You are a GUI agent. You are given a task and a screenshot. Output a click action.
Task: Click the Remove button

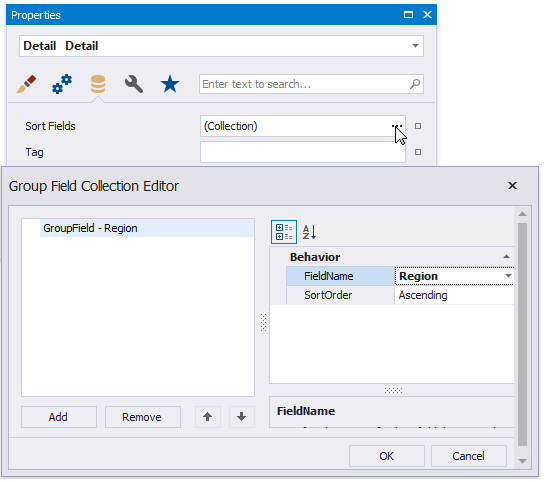click(143, 417)
